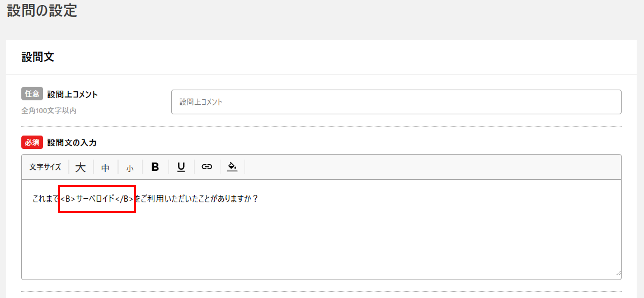Click the 全角100文字以内 hint text
The height and width of the screenshot is (298, 644).
(x=49, y=110)
